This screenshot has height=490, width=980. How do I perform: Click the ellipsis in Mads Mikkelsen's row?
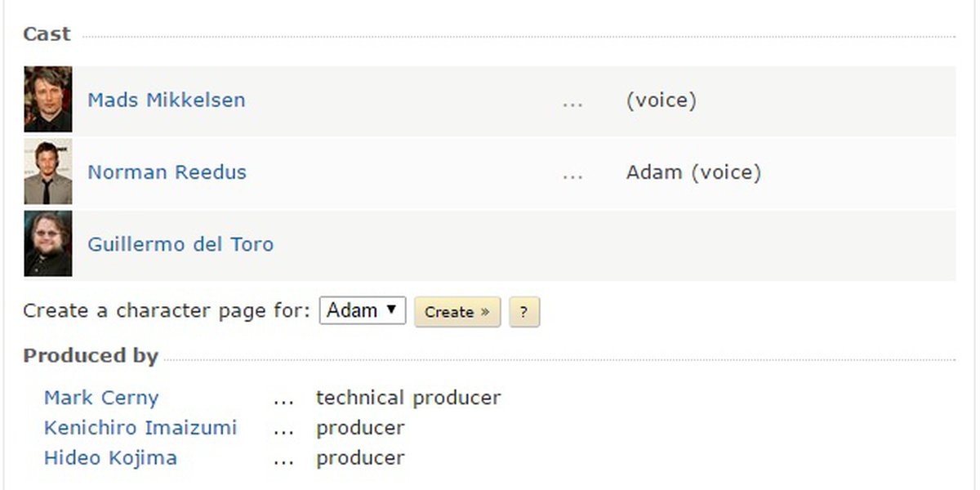pyautogui.click(x=572, y=102)
